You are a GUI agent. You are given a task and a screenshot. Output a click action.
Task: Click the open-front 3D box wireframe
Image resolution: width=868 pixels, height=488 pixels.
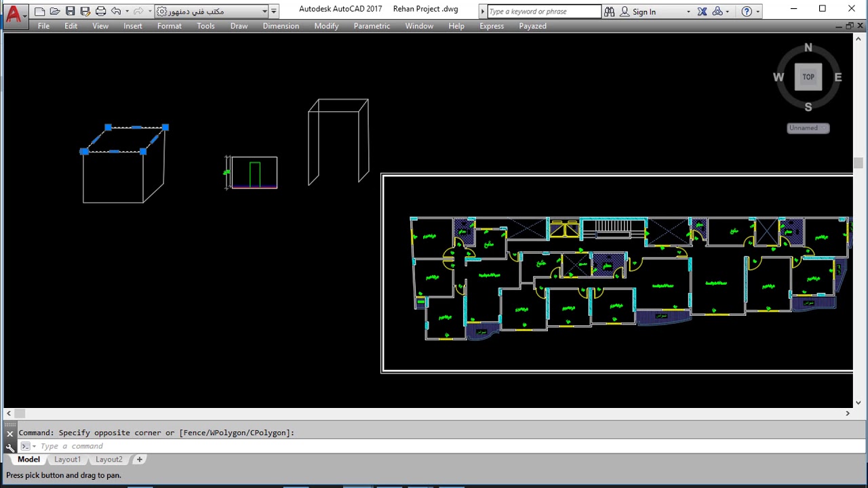click(x=338, y=142)
